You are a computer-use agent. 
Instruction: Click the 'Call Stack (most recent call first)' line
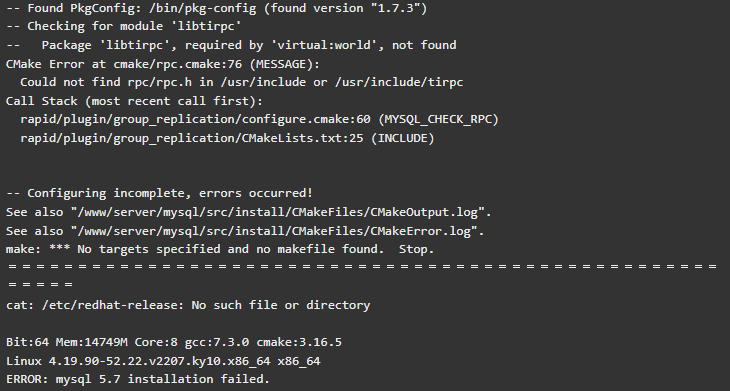(135, 101)
